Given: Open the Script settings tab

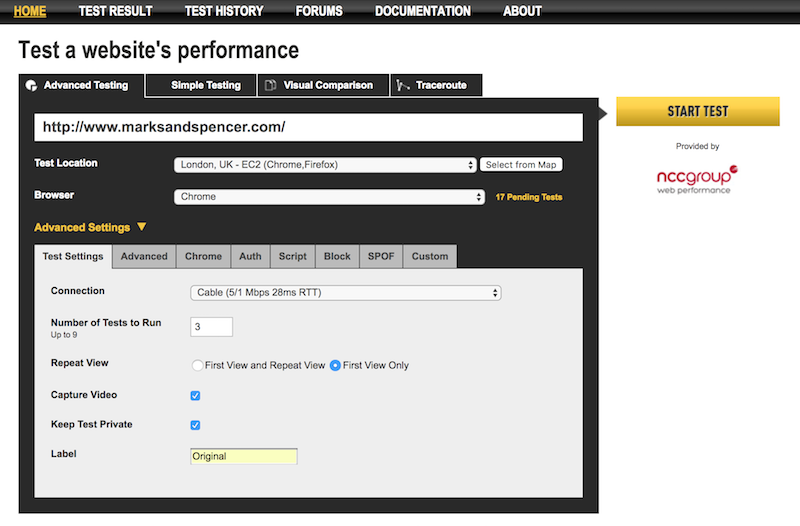Looking at the screenshot, I should pos(293,256).
